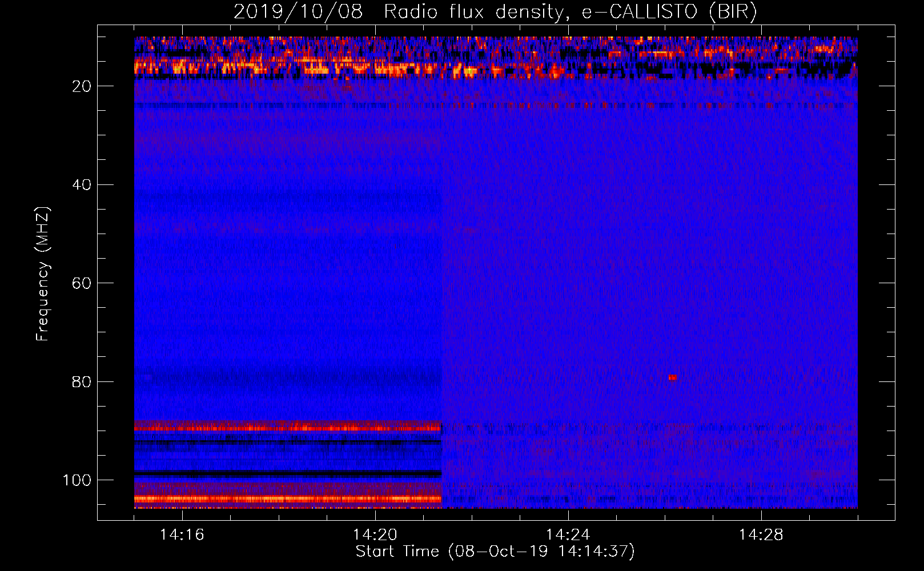Click the 'Start Time (08-Oct-19 14:14:37)' label
The height and width of the screenshot is (571, 924).
coord(495,551)
